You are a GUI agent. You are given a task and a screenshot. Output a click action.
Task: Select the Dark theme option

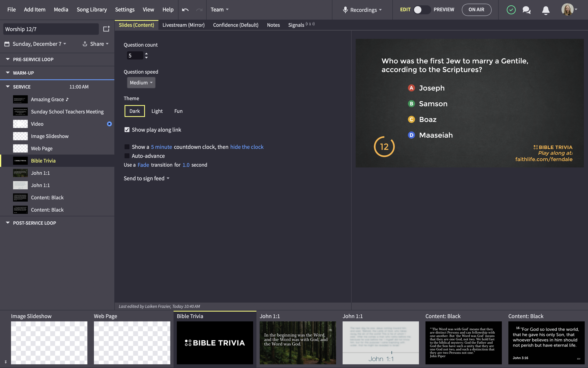tap(135, 111)
